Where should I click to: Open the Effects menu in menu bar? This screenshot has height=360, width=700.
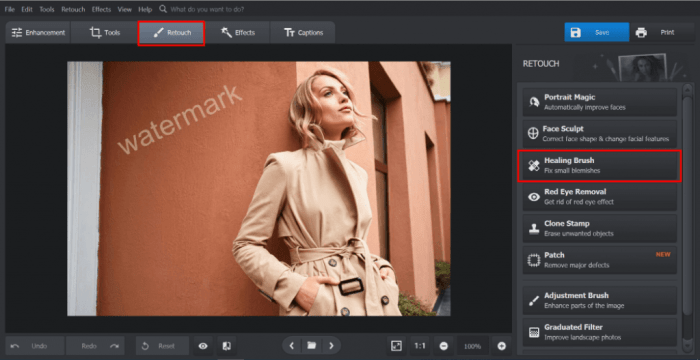click(101, 9)
